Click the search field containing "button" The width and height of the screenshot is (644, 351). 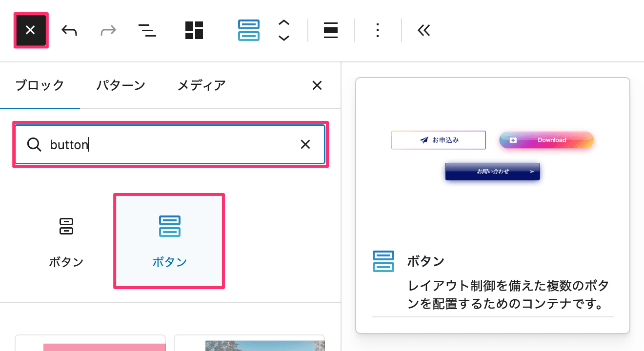166,145
